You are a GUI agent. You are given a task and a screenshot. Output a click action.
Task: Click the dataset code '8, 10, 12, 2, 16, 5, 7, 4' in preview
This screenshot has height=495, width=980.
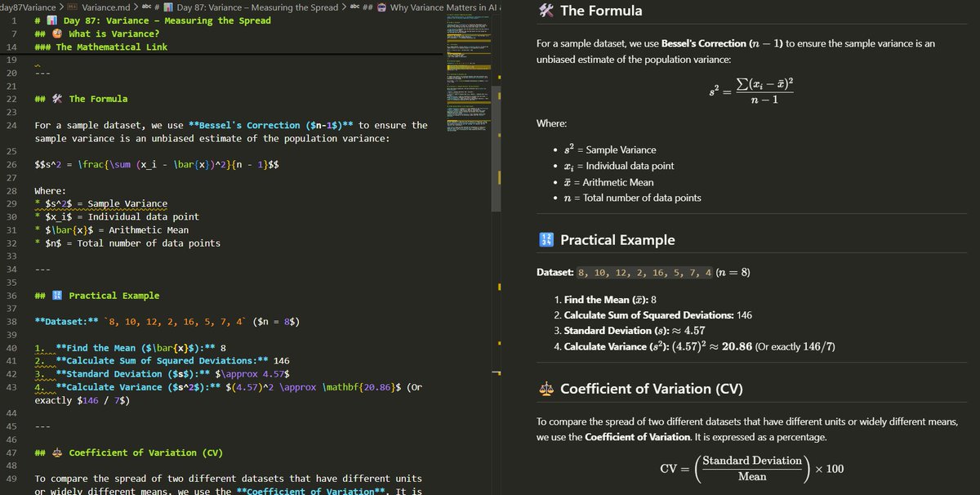coord(645,273)
